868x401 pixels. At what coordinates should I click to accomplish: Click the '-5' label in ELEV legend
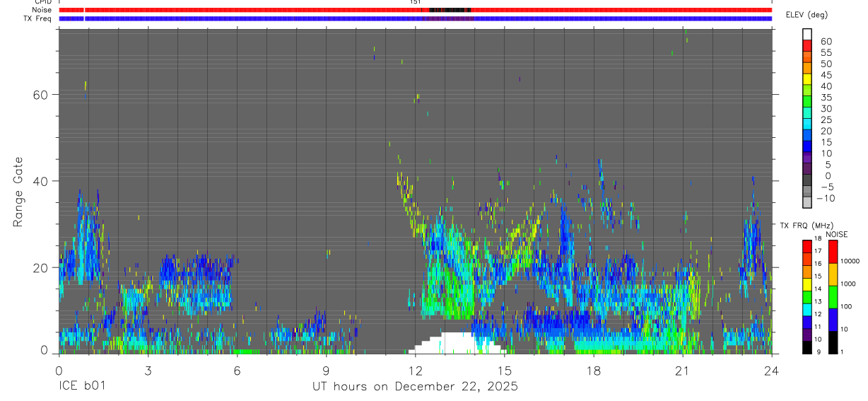[826, 187]
